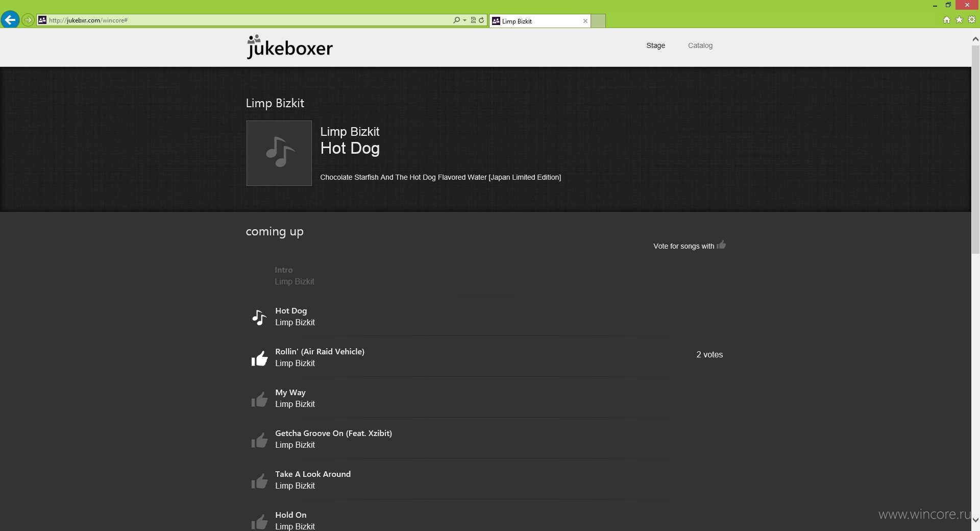This screenshot has height=531, width=980.
Task: Close the Limp Bizkit browser tab
Action: [585, 21]
